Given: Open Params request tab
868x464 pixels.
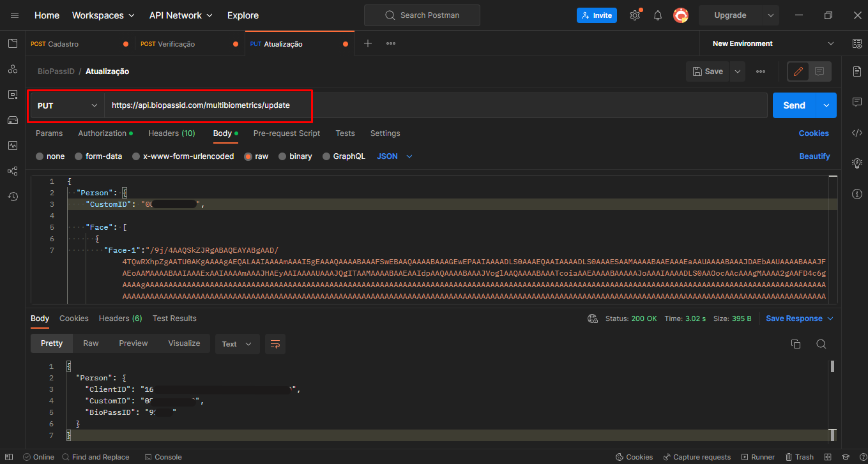Looking at the screenshot, I should coord(49,133).
